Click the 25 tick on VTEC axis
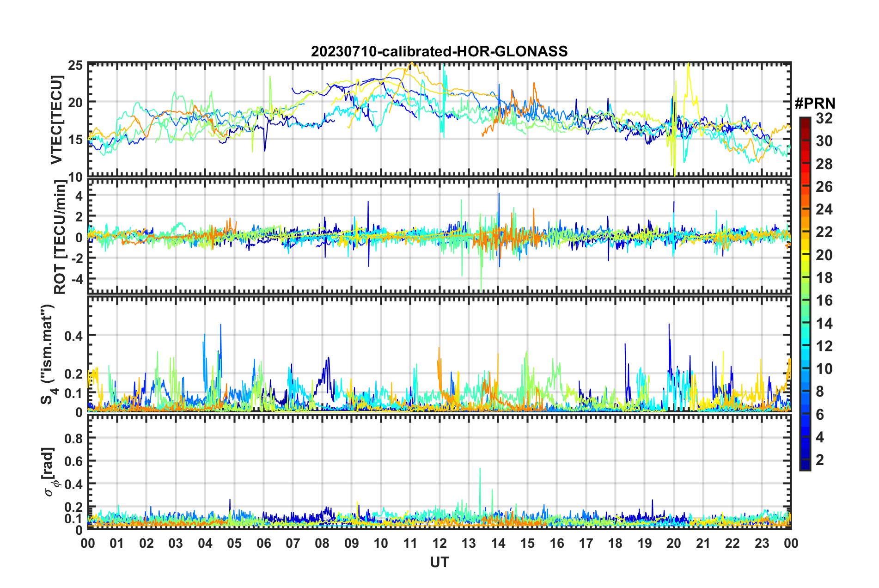 (75, 65)
